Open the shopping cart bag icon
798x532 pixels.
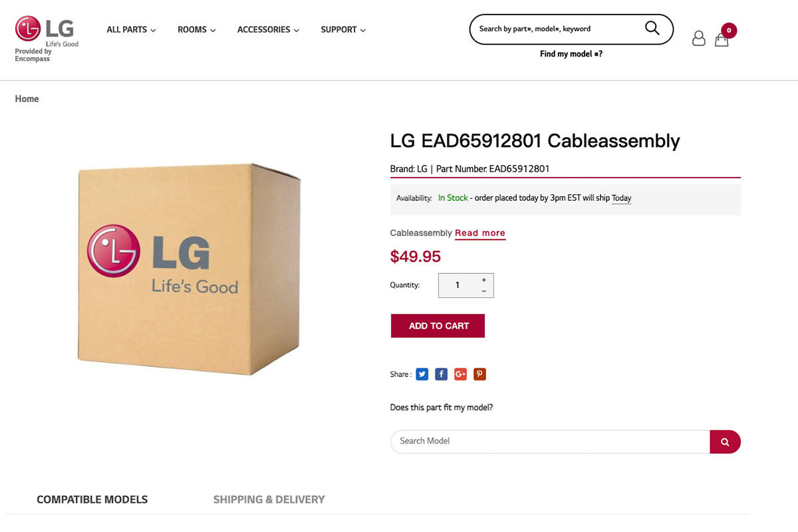722,40
